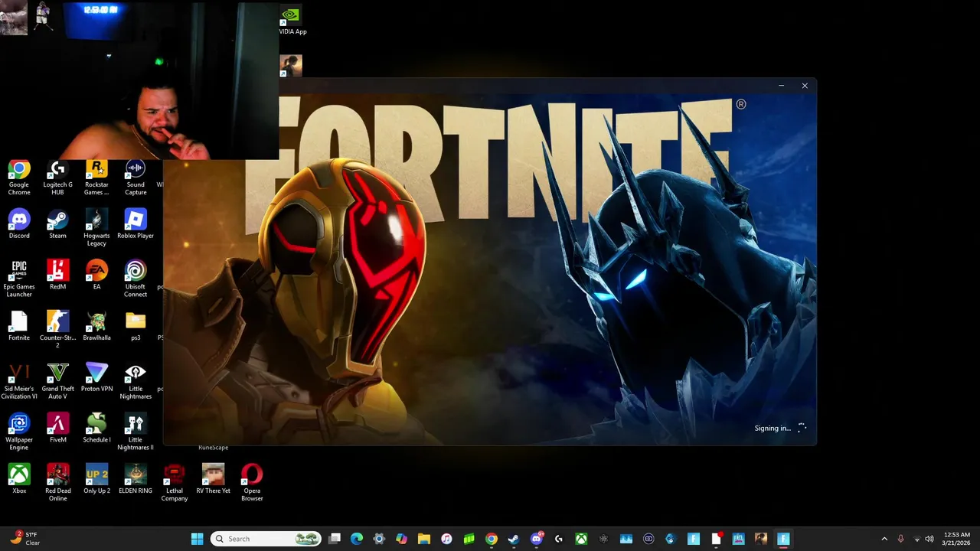Minimize the Fortnite launcher window
This screenshot has height=551, width=980.
(x=781, y=86)
